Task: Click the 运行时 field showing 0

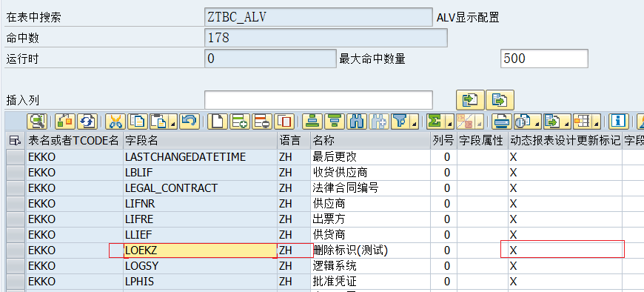Action: coord(270,59)
